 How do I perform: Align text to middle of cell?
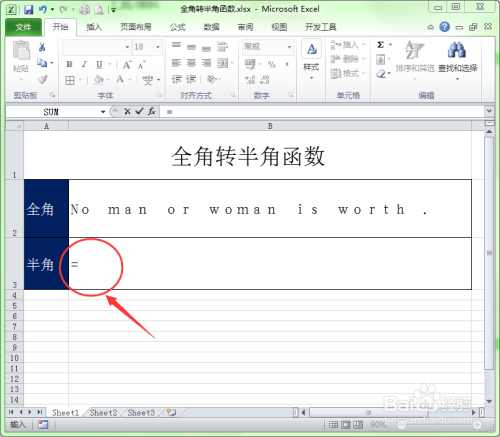tap(191, 47)
